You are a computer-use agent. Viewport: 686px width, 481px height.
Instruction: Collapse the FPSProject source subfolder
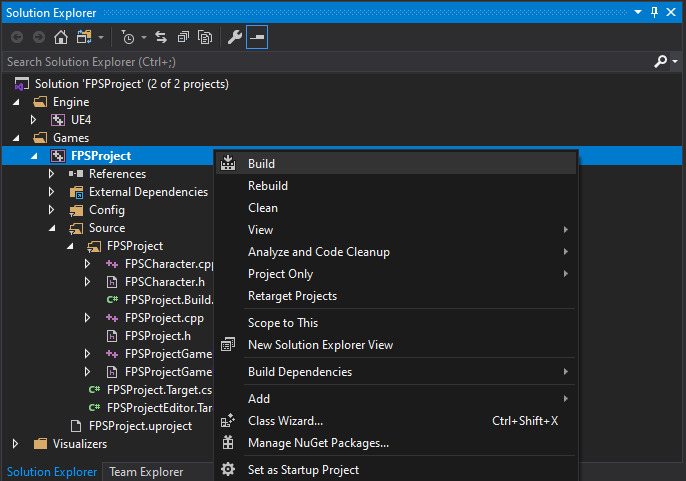pos(70,246)
